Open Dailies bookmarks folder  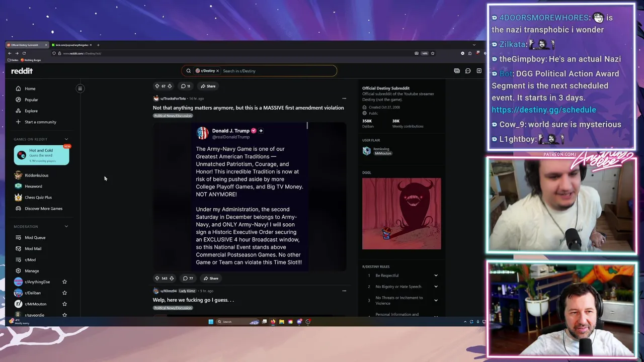pyautogui.click(x=13, y=60)
